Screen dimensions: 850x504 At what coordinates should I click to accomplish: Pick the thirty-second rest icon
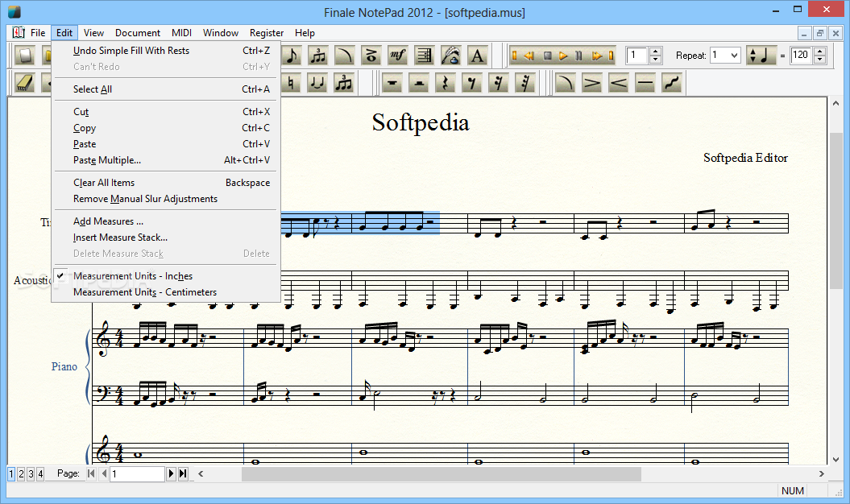click(x=525, y=83)
